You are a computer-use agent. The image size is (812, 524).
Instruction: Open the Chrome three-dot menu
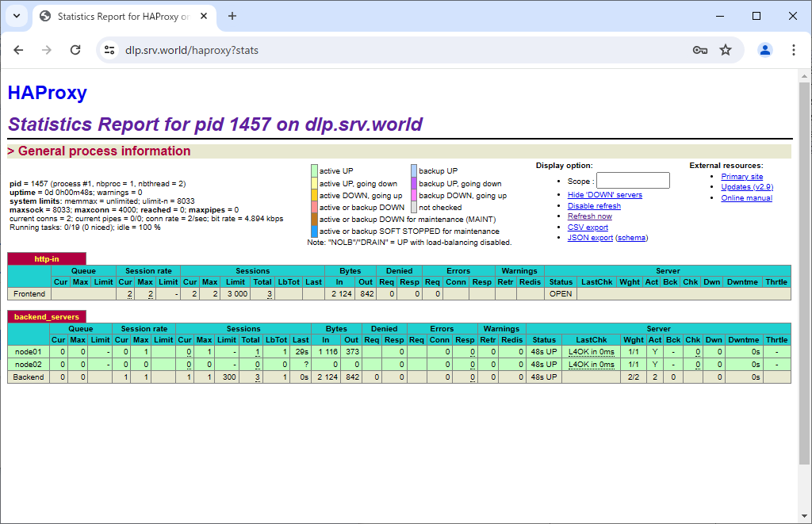click(x=793, y=50)
